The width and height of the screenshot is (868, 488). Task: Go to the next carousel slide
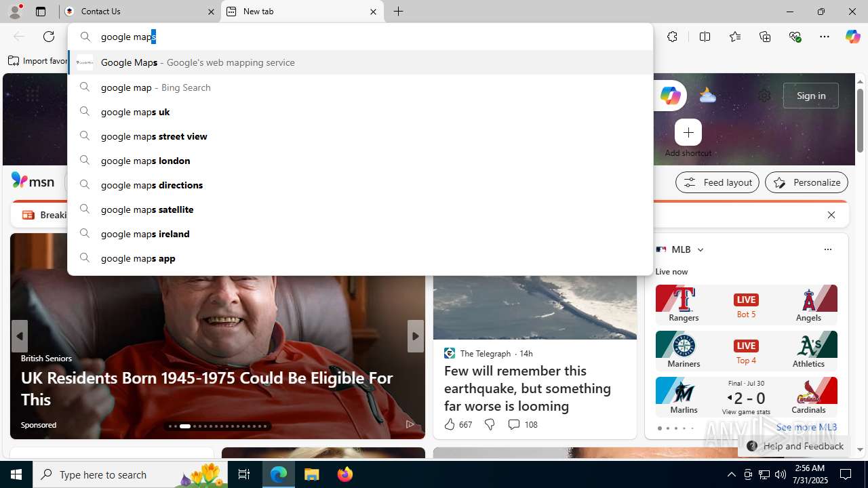[x=416, y=336]
